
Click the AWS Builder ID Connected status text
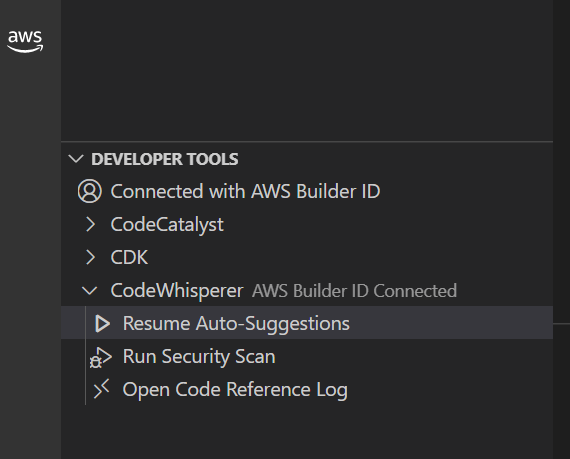tap(354, 291)
